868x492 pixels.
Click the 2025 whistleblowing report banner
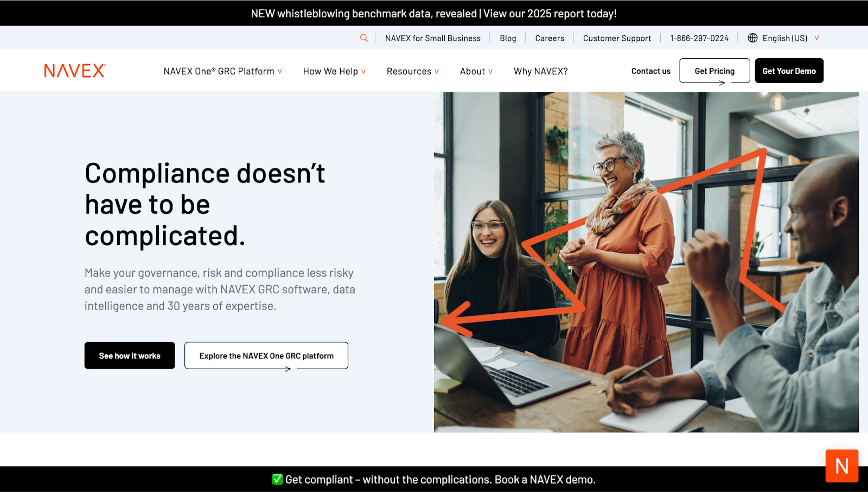pyautogui.click(x=433, y=13)
